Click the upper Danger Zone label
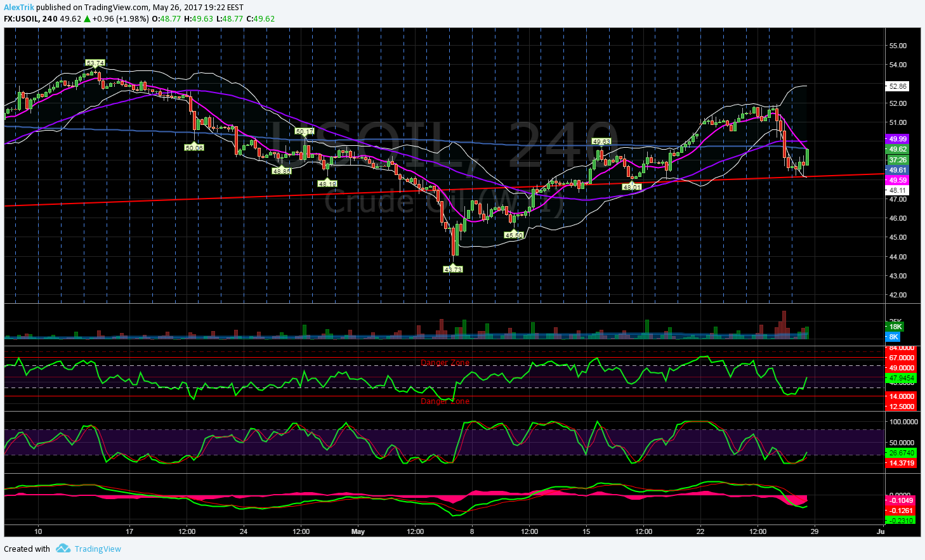Screen dimensions: 925x560 tap(445, 363)
